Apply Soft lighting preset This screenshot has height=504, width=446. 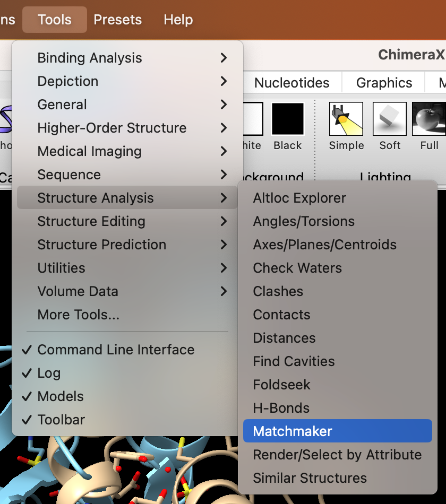click(390, 119)
